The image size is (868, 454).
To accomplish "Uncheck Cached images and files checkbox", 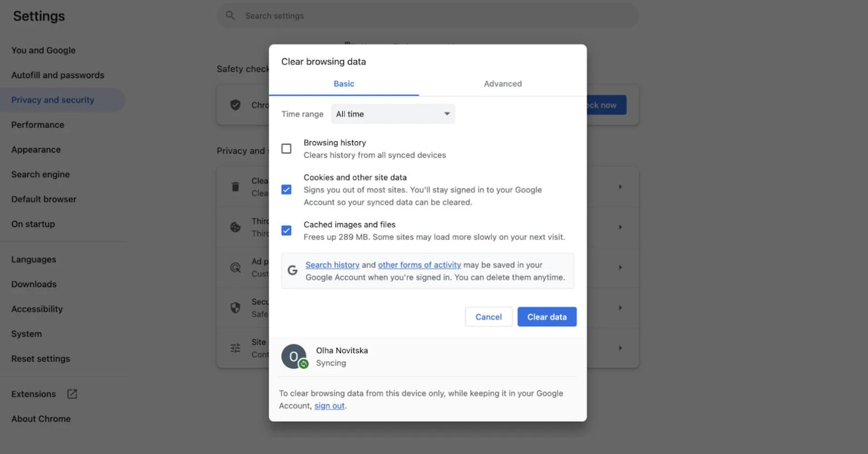I will point(287,230).
